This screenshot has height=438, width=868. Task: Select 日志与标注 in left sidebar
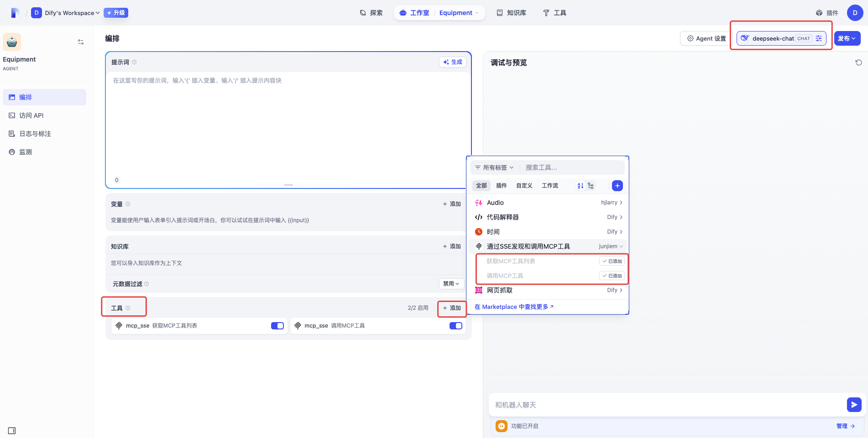[x=44, y=134]
